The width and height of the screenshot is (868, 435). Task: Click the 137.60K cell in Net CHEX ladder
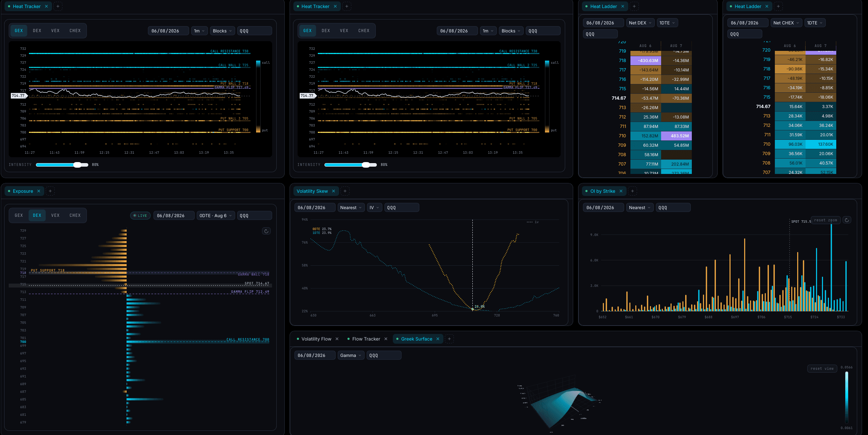[x=821, y=144]
